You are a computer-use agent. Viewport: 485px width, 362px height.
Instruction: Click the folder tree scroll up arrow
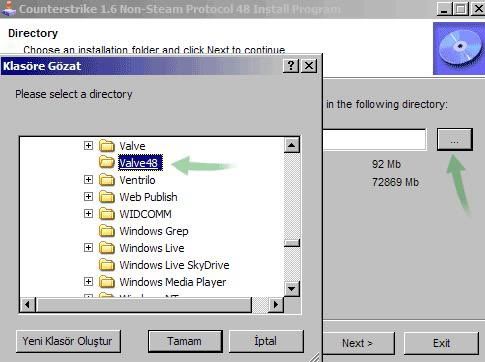click(x=292, y=145)
